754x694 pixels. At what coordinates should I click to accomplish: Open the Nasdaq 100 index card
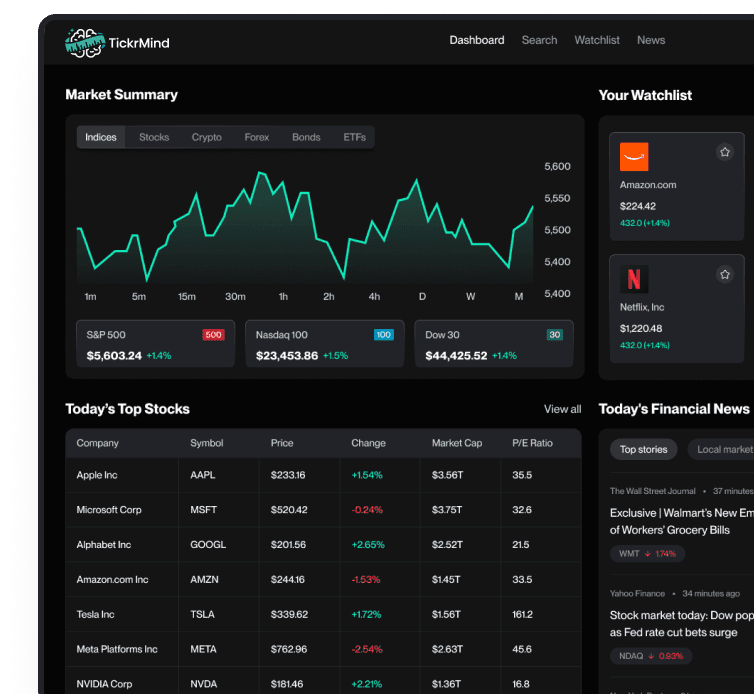tap(325, 343)
